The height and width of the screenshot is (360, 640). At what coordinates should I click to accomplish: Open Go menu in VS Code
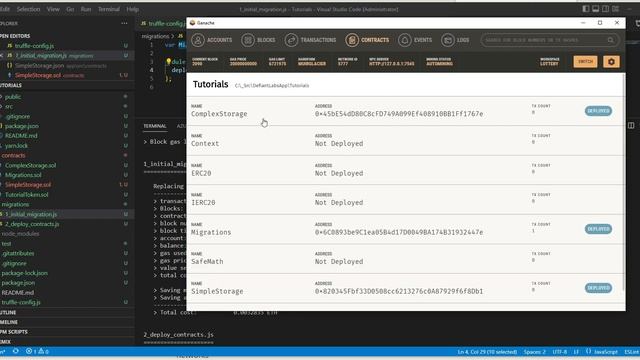(70, 9)
